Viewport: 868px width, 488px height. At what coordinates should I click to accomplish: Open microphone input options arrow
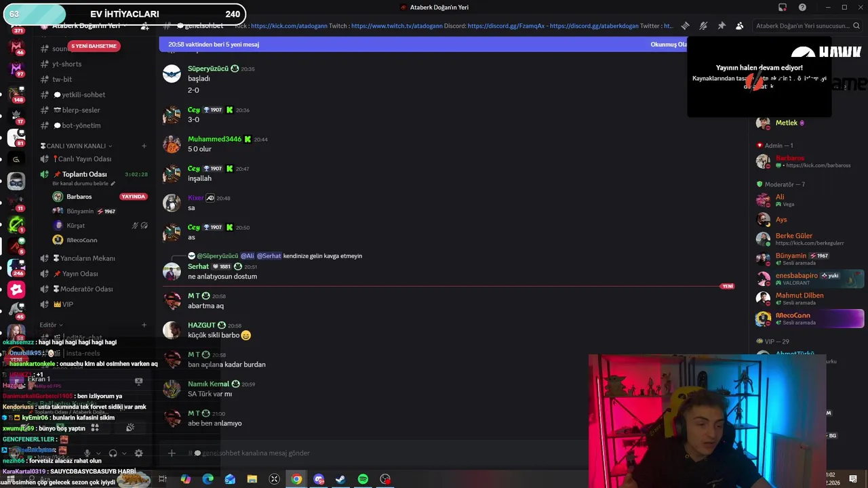click(98, 453)
